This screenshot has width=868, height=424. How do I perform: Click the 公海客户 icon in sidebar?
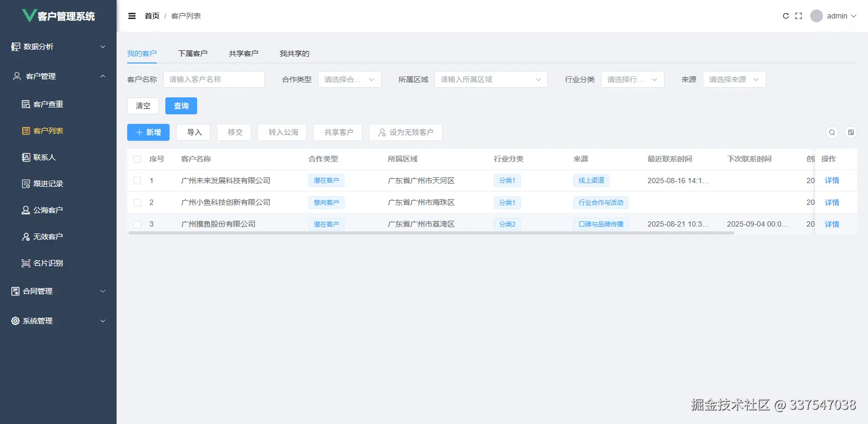coord(25,210)
